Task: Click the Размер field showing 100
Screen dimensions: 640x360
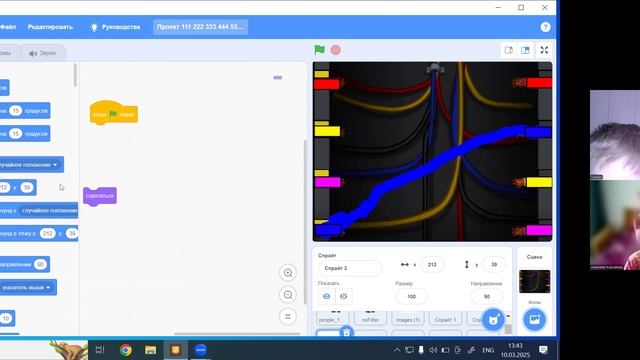Action: tap(411, 296)
